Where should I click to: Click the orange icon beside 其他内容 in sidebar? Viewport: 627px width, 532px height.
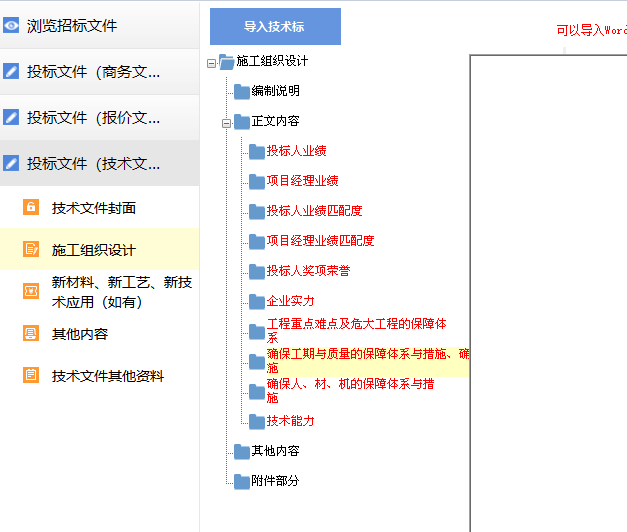(x=31, y=334)
